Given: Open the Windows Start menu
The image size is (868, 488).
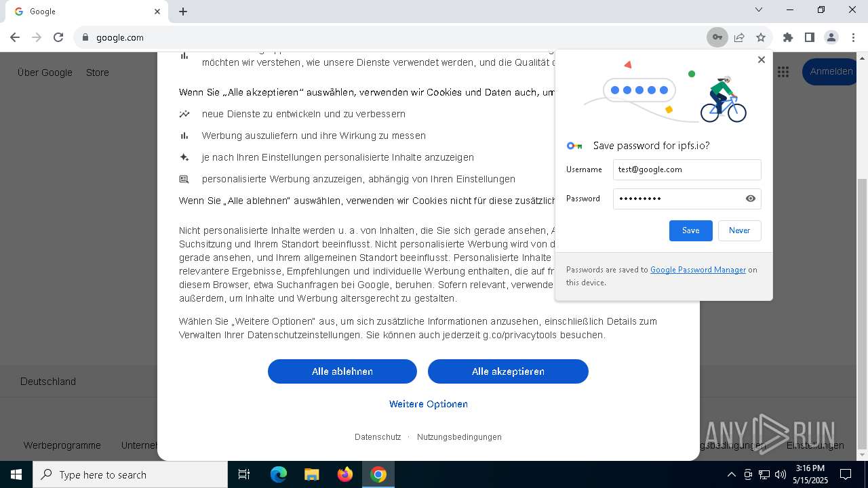Looking at the screenshot, I should pos(16,474).
